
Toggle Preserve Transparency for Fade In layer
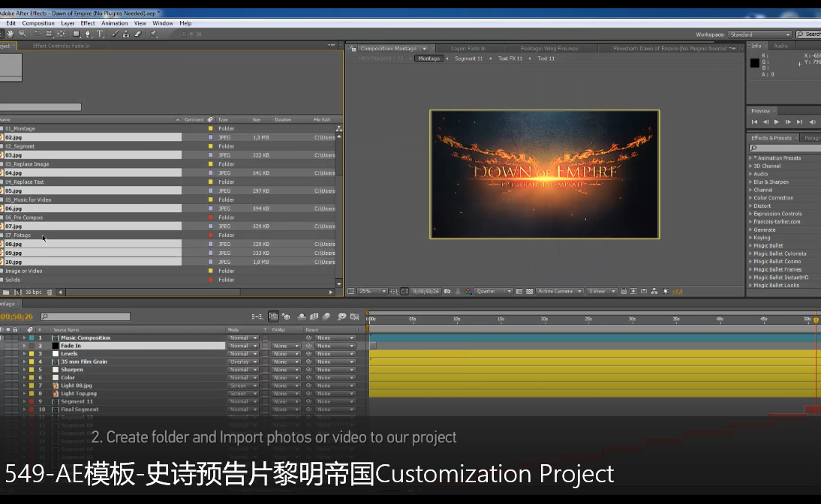(266, 346)
